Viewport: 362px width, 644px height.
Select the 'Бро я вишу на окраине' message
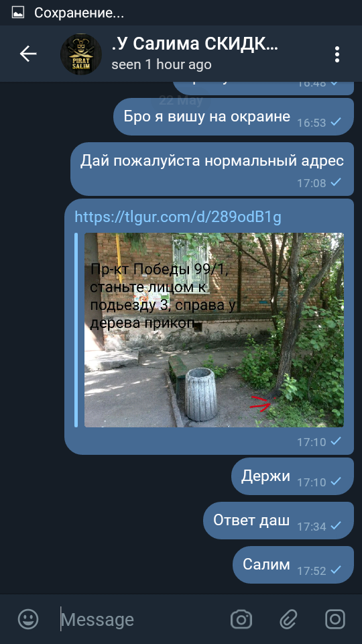[233, 117]
